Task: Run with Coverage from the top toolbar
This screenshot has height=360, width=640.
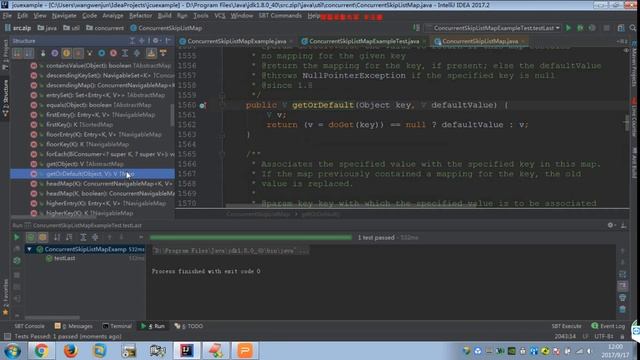Action: click(x=592, y=28)
